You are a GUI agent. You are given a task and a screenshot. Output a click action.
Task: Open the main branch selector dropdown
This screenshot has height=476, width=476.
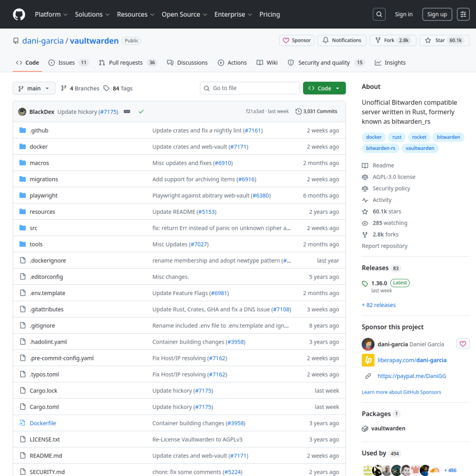tap(34, 88)
